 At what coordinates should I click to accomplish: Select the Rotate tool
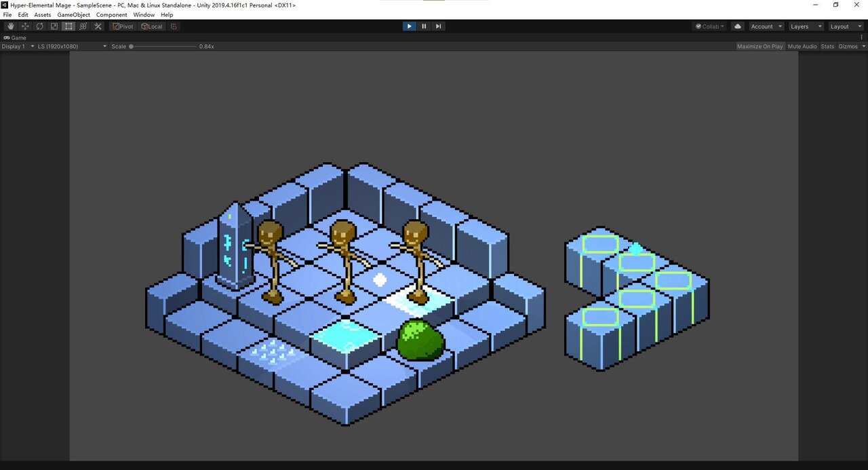[x=40, y=26]
